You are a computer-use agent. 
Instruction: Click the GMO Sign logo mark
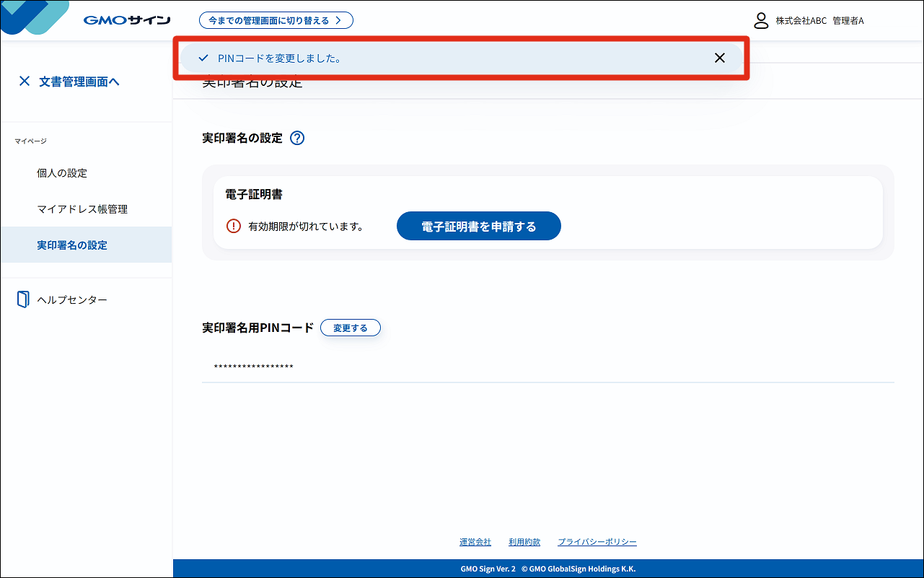36,16
